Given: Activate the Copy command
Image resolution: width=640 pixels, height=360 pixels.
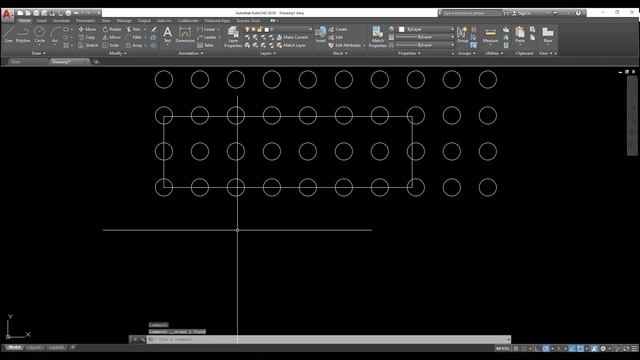Looking at the screenshot, I should click(x=87, y=37).
